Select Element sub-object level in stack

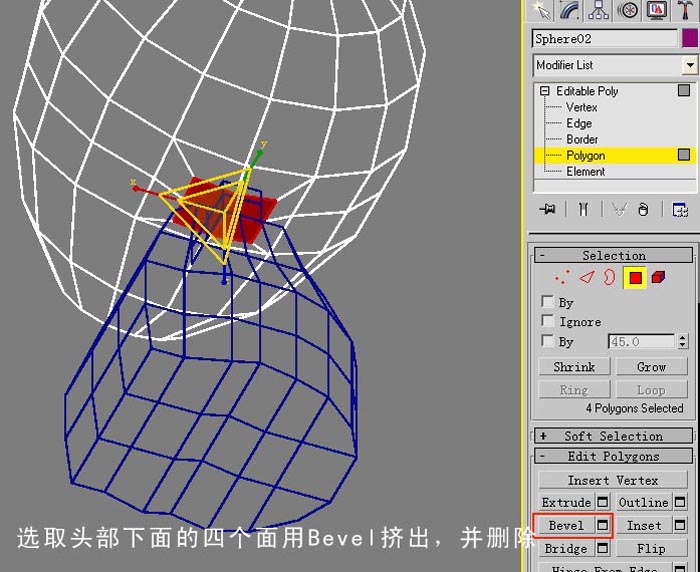585,171
